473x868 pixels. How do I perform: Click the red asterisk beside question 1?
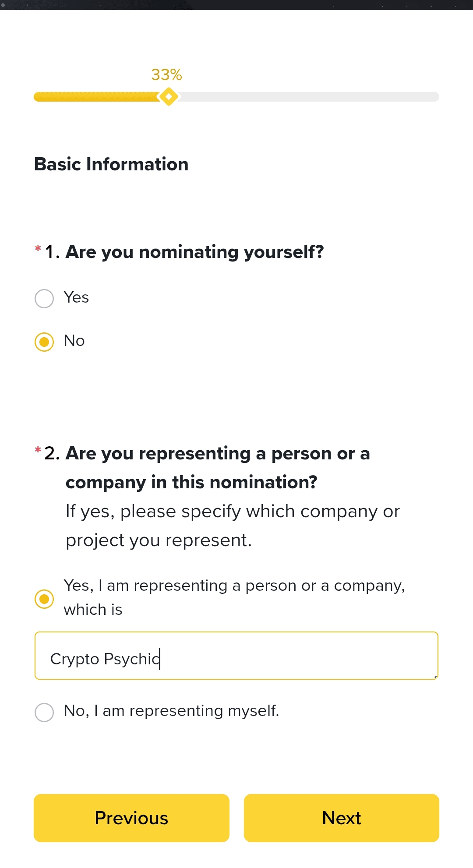[38, 249]
